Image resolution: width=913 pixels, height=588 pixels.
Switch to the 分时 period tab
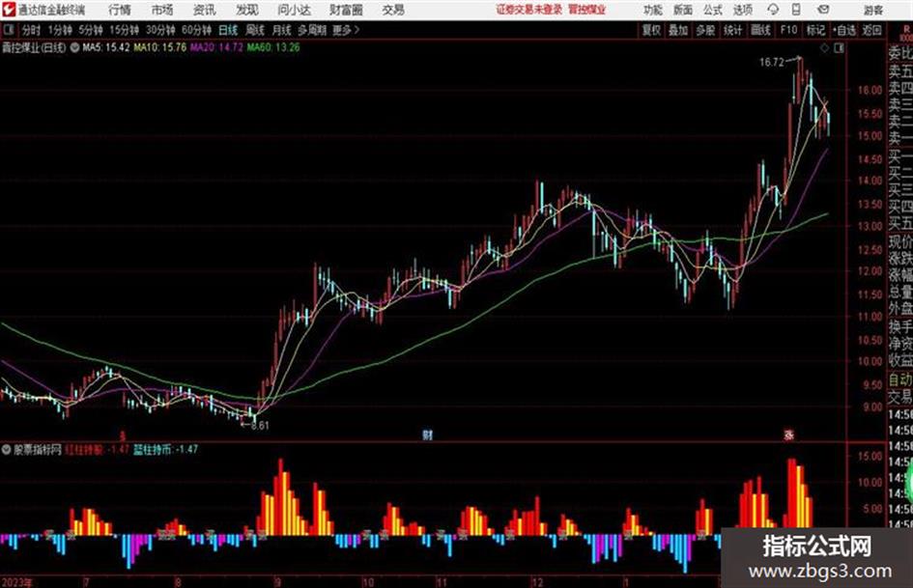coord(32,30)
